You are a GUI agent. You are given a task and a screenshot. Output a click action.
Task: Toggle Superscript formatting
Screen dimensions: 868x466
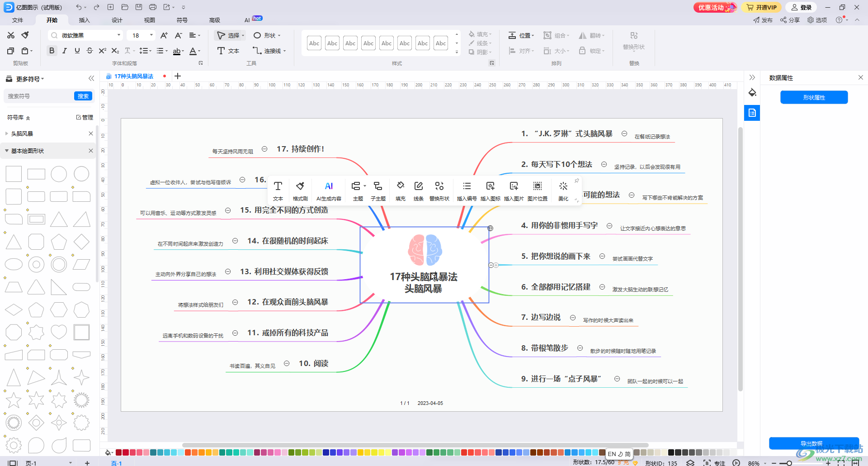tap(103, 51)
